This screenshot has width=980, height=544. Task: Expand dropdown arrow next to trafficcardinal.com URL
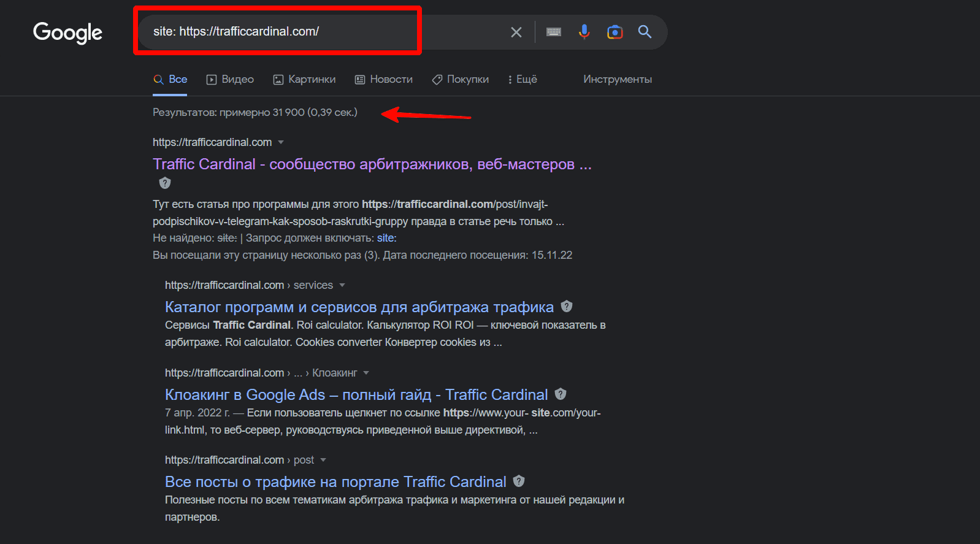point(281,142)
